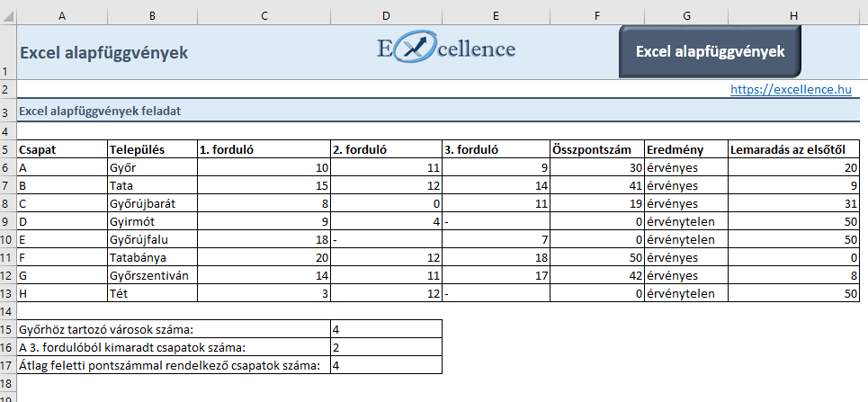Select team C's 2. forduló value 0
Image resolution: width=868 pixels, height=402 pixels.
point(387,204)
